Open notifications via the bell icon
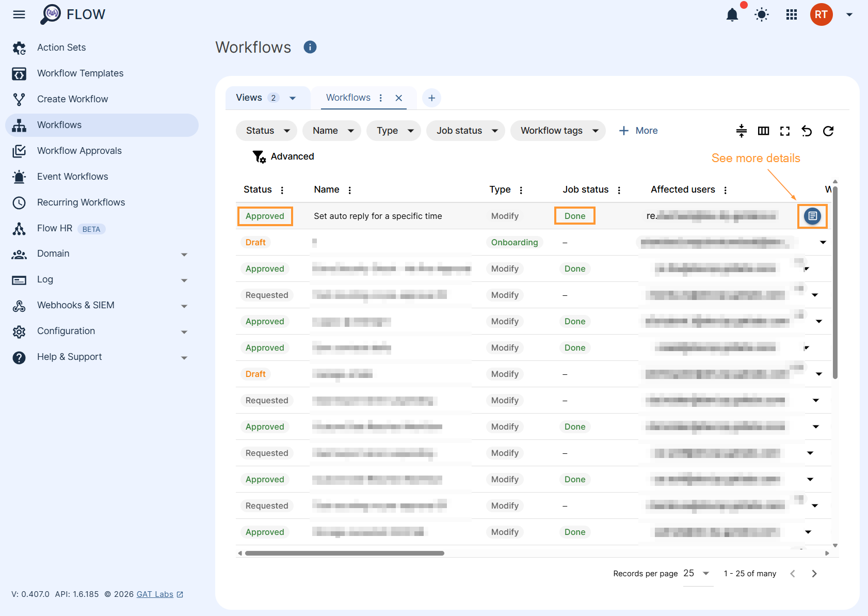868x616 pixels. (733, 14)
